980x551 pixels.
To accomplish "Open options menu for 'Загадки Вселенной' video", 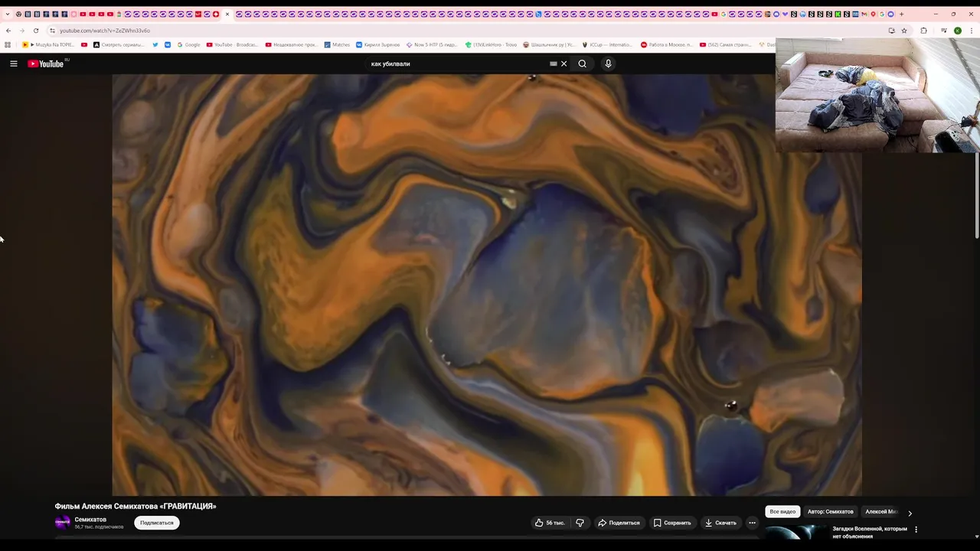I will 916,529.
